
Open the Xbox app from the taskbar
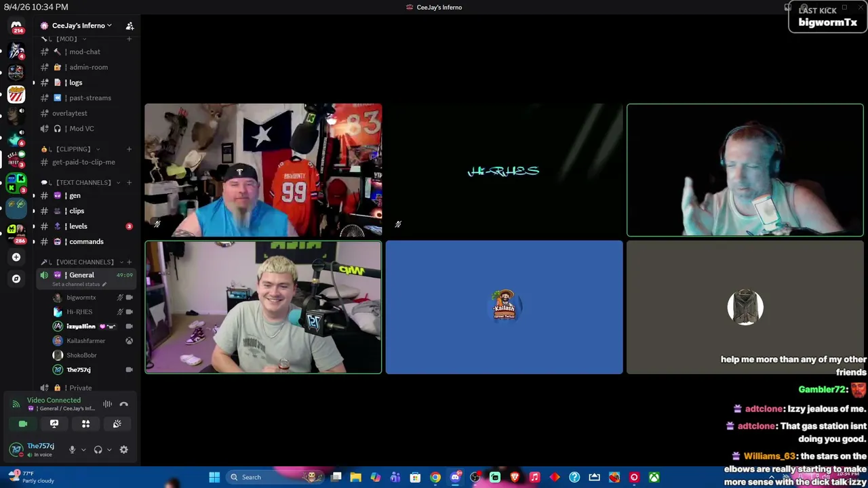[x=654, y=477]
